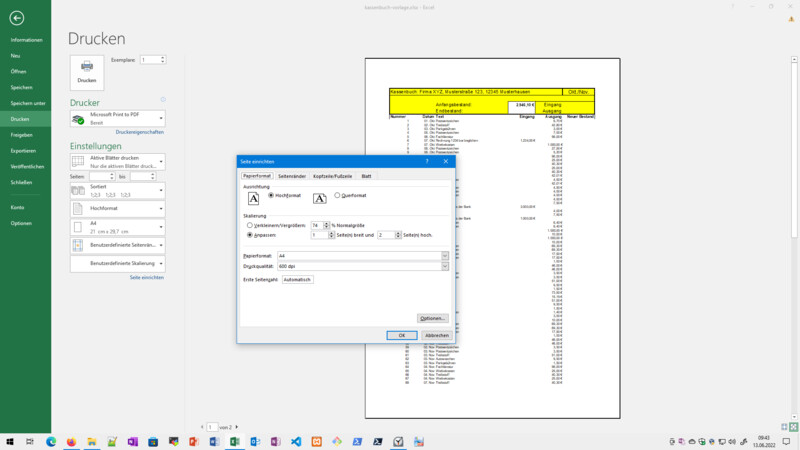Image resolution: width=800 pixels, height=450 pixels.
Task: Click the Erste Seitenzahl Automatisch field
Action: [297, 280]
